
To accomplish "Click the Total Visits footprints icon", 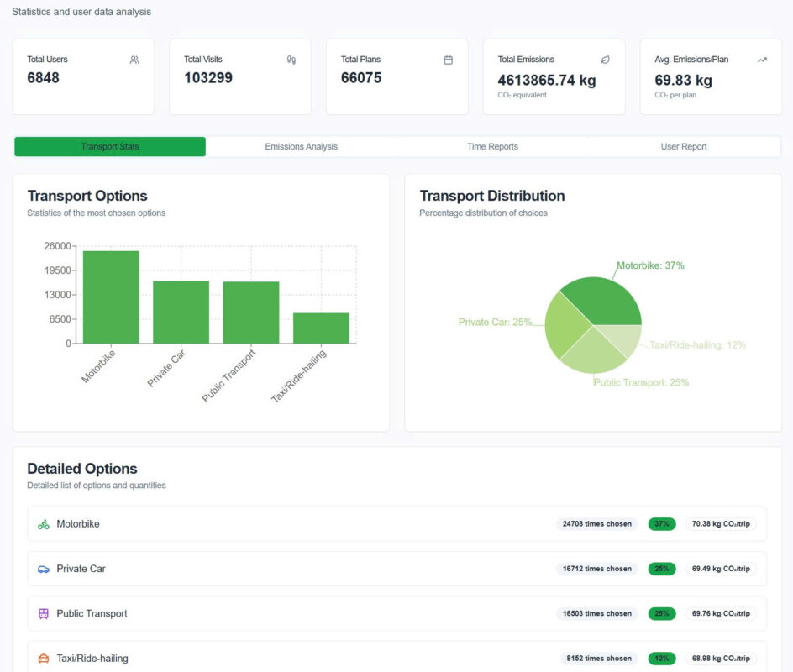I will tap(291, 60).
